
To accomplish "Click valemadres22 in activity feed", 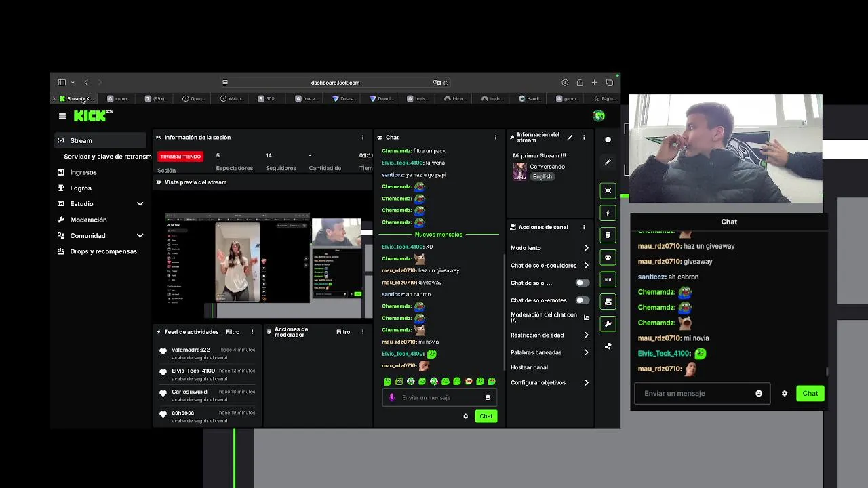I will point(191,350).
